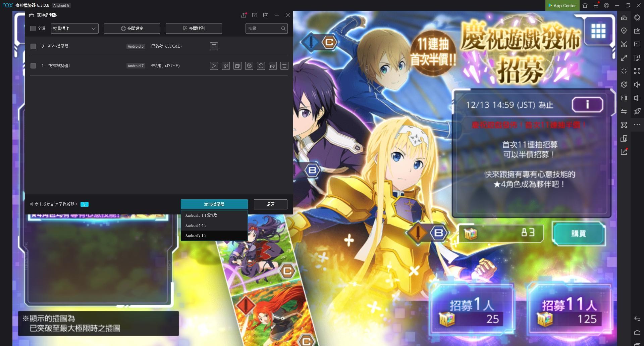Click the search magnifier in multi-instance manager
This screenshot has width=644, height=346.
(x=283, y=29)
